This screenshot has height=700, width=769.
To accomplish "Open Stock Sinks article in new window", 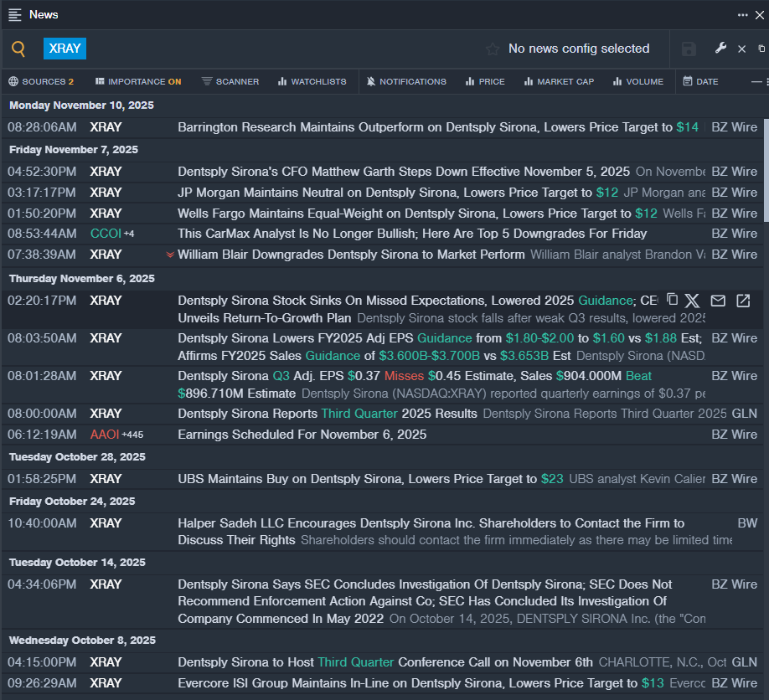I will [x=743, y=300].
